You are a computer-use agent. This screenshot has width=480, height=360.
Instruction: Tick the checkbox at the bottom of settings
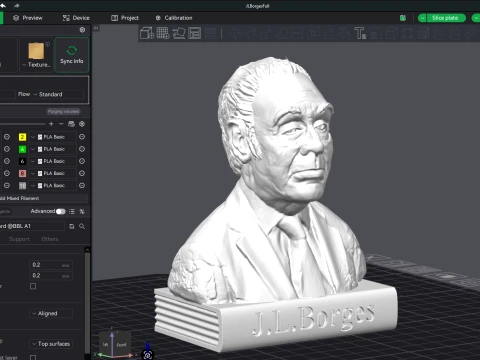(x=33, y=357)
